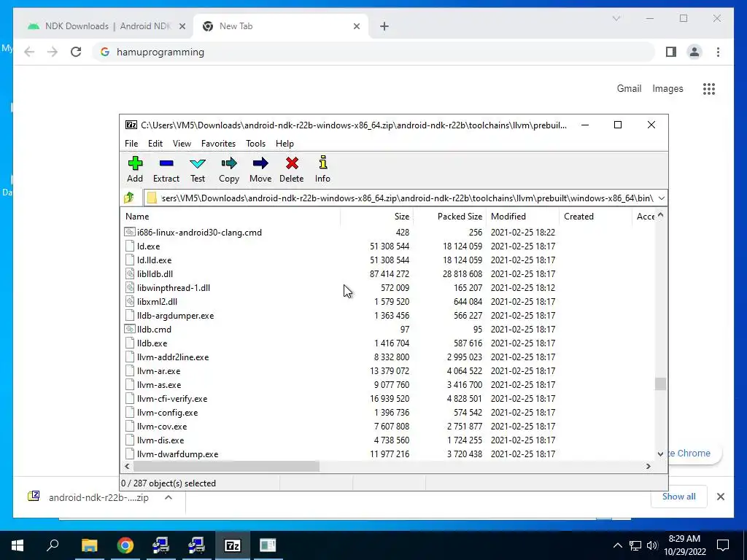Click the scroll down arrow in file list

pyautogui.click(x=660, y=454)
